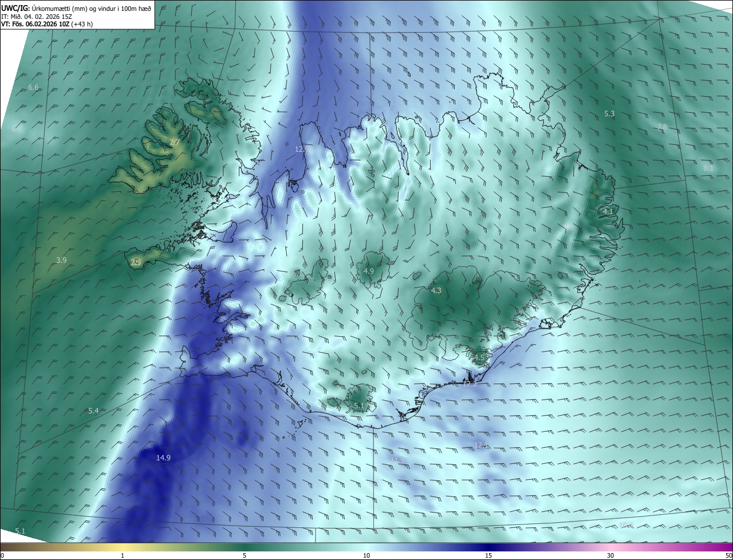Screen dimensions: 733x560
Task: Click the 4.3 value over the large southeast glacier
Action: pos(436,291)
